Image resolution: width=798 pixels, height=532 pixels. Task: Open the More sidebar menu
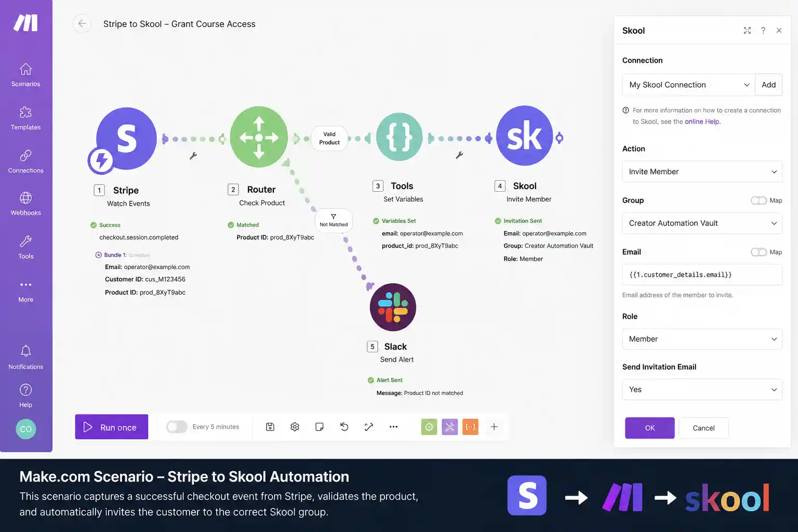pos(25,291)
